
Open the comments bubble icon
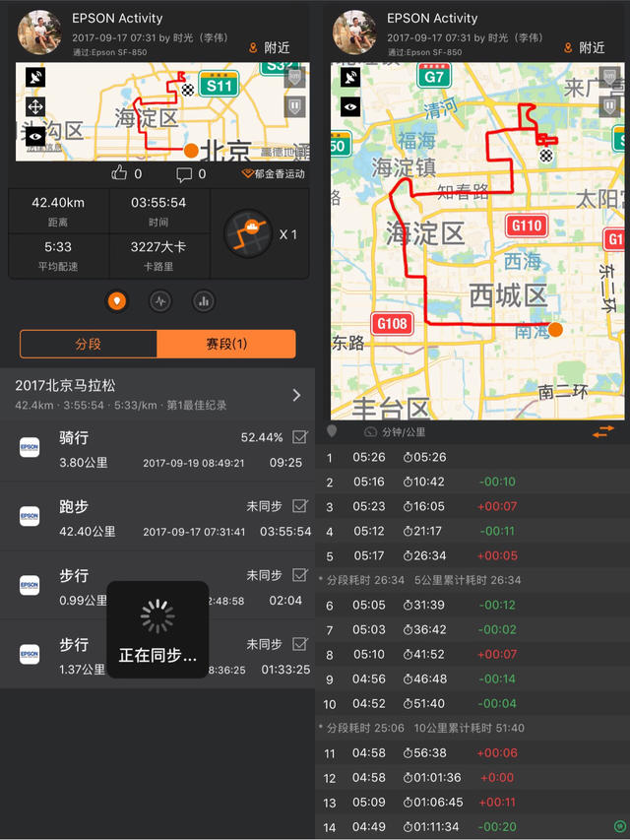point(184,174)
